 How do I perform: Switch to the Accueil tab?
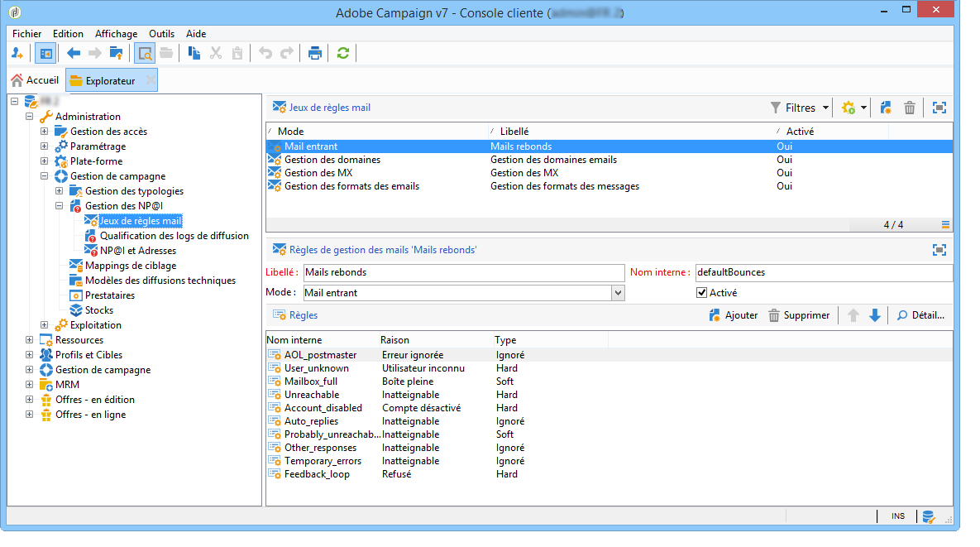[x=35, y=80]
